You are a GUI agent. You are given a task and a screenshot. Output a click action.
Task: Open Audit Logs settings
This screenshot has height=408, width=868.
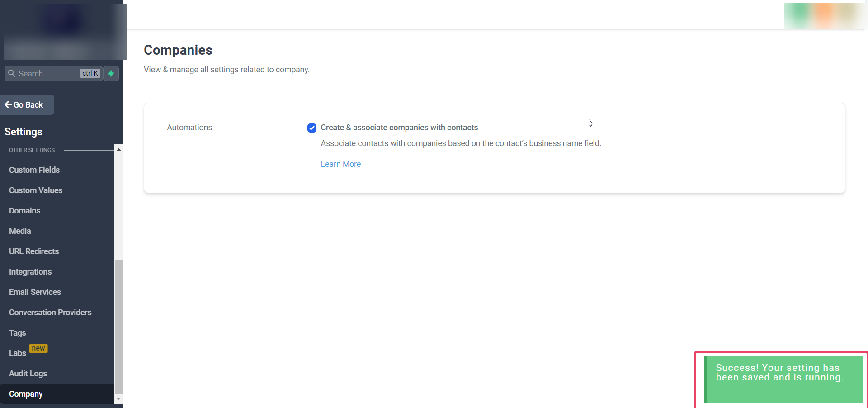pos(28,374)
